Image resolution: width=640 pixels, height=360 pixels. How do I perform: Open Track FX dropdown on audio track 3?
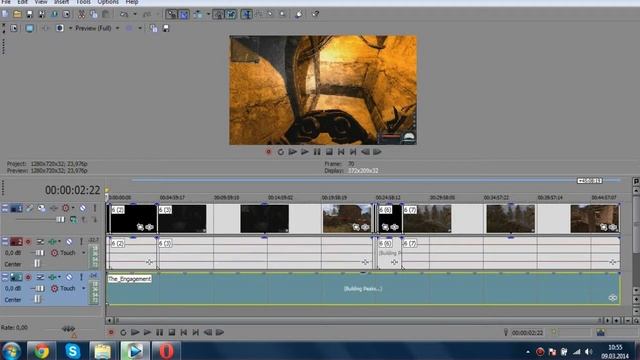point(59,277)
